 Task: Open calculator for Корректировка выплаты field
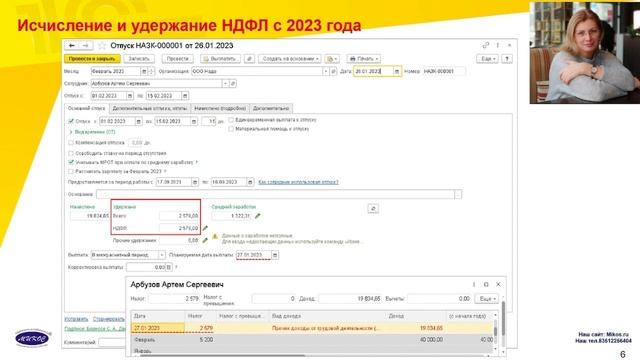click(169, 267)
